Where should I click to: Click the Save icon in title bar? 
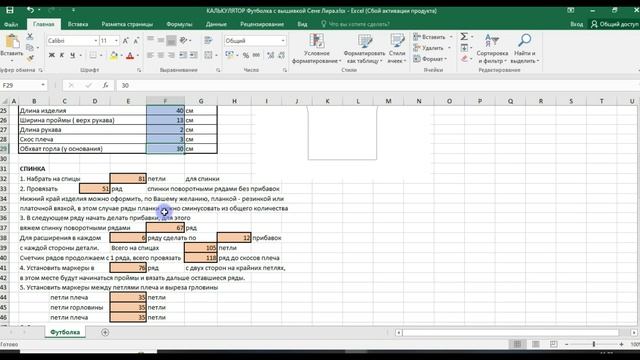pos(9,10)
